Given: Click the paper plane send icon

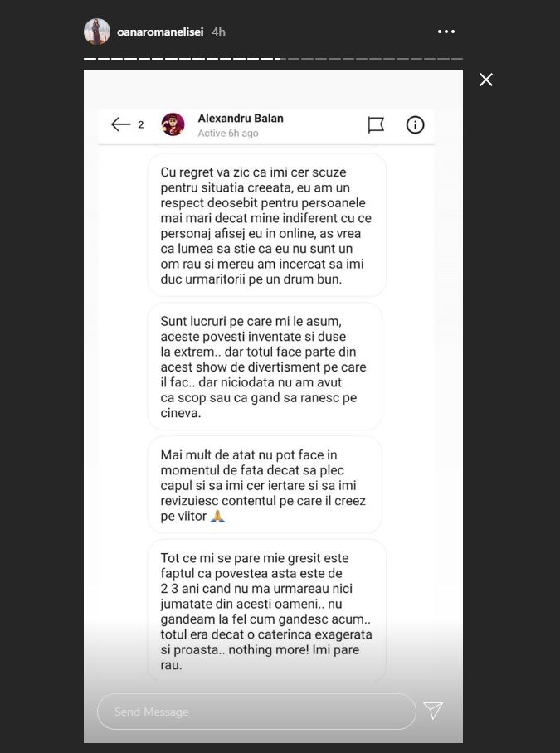Looking at the screenshot, I should tap(432, 711).
